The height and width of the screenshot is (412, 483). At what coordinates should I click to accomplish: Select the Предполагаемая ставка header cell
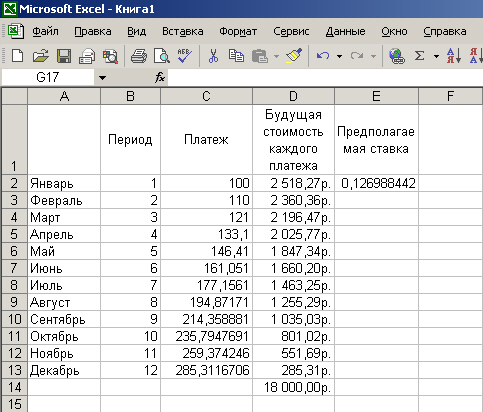click(376, 139)
